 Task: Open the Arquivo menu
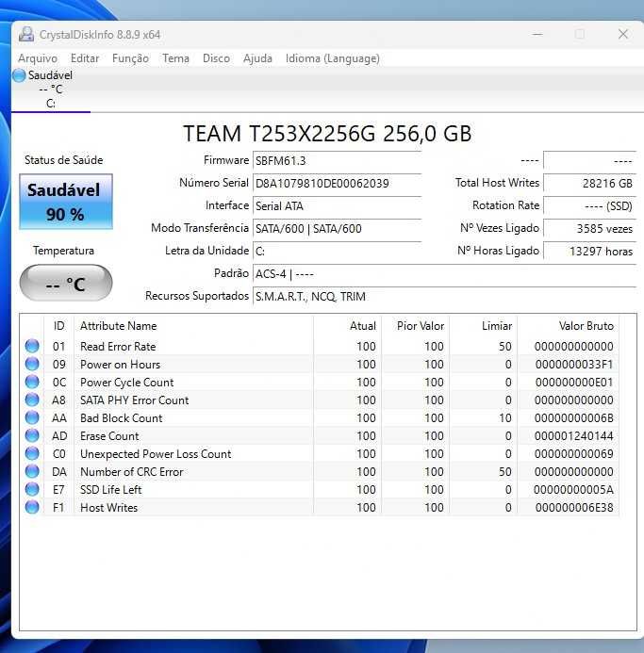38,58
